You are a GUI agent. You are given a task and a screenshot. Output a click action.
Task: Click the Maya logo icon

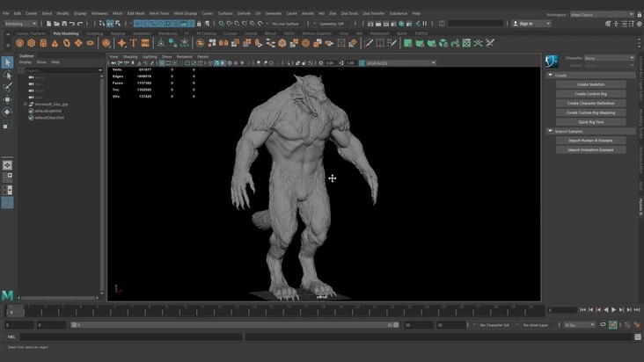[7, 295]
